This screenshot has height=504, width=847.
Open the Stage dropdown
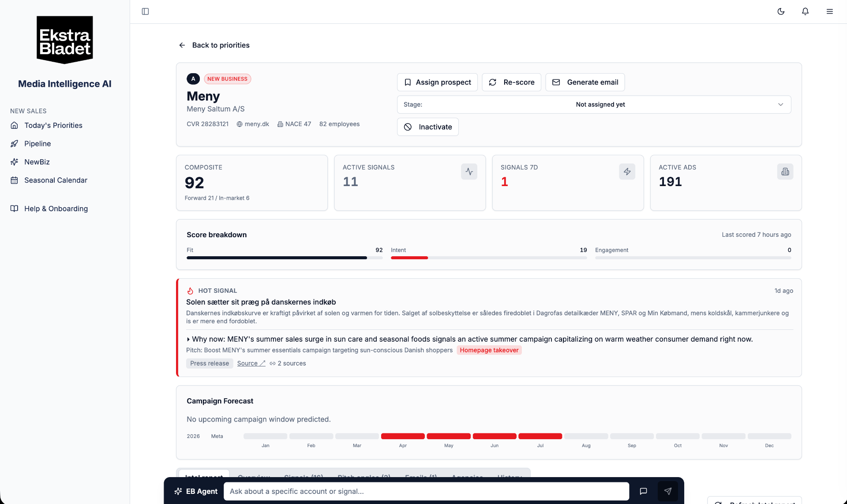(594, 105)
